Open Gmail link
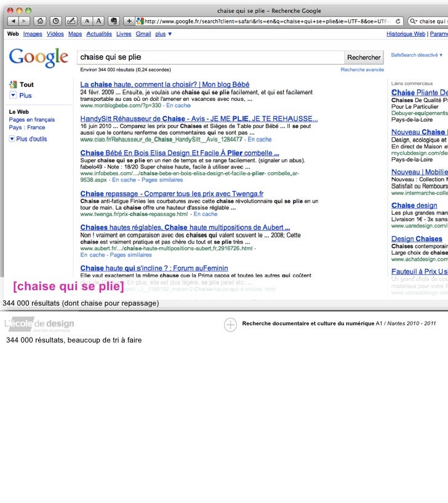The image size is (448, 503). click(x=143, y=34)
